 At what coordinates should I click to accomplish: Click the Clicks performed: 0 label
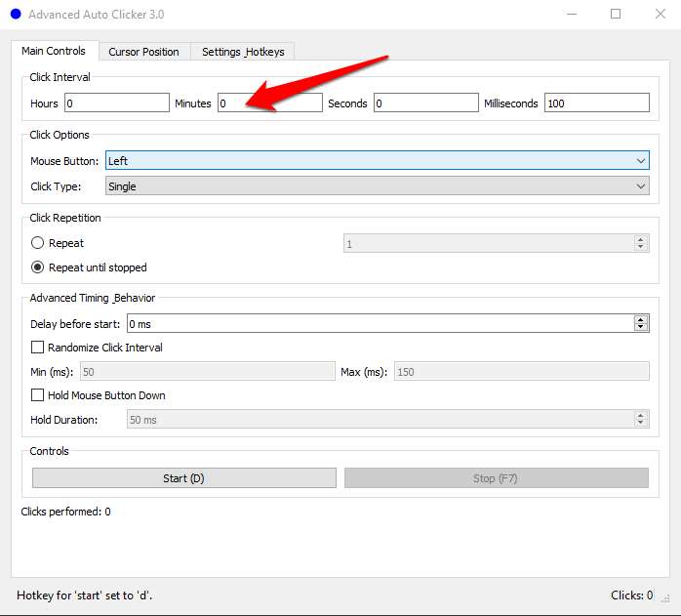[65, 512]
